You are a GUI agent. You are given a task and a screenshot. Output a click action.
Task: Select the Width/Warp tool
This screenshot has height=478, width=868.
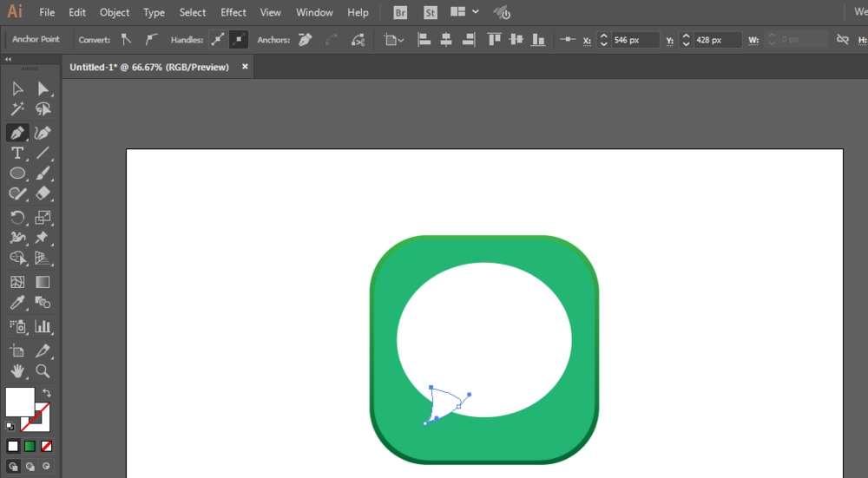(17, 238)
